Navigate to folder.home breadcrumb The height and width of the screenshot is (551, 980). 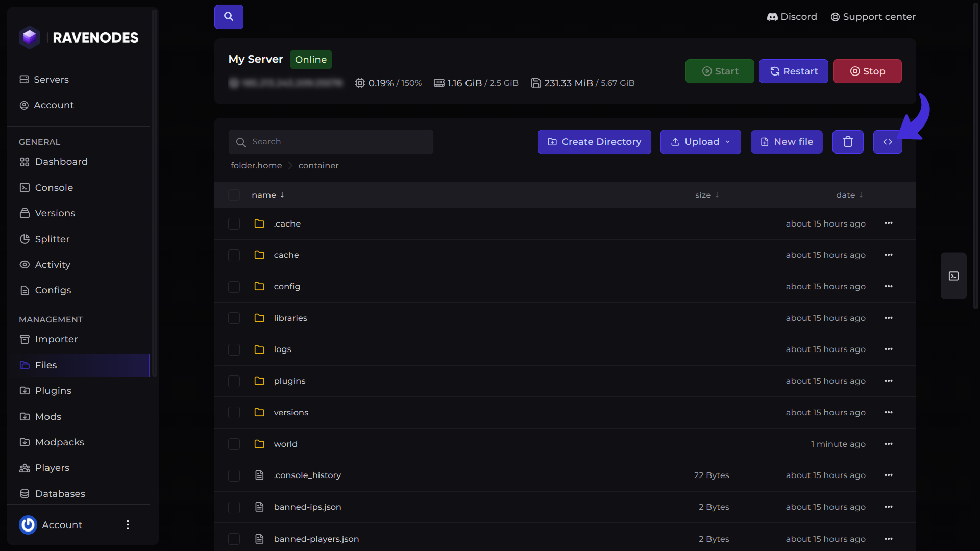click(x=256, y=165)
